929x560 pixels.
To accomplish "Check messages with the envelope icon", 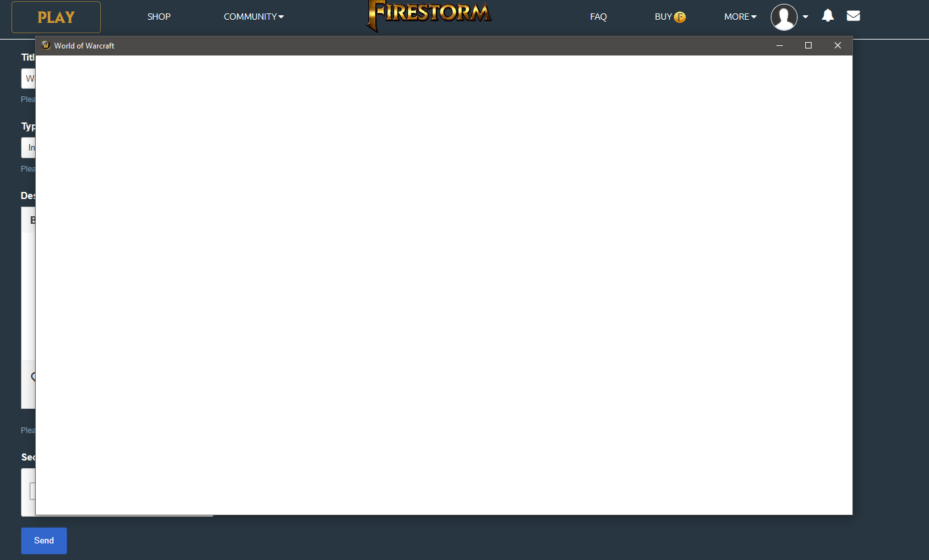I will coord(853,16).
